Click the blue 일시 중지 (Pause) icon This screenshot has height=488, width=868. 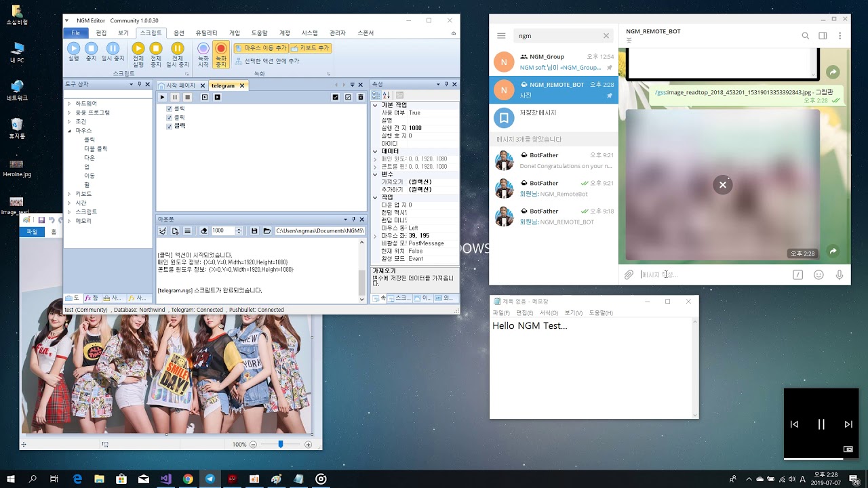pos(113,48)
